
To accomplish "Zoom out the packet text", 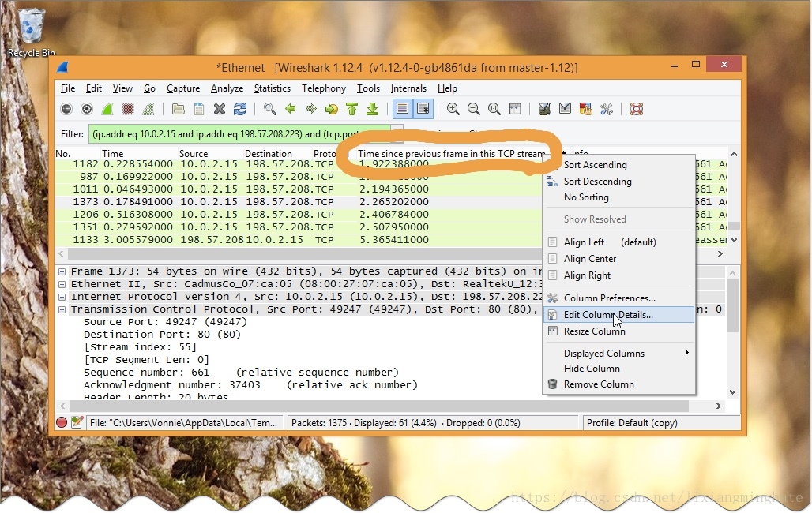I will click(x=473, y=109).
